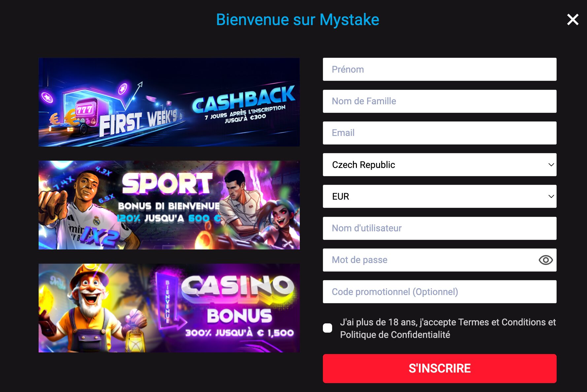587x392 pixels.
Task: Click into the Email field
Action: pos(439,133)
